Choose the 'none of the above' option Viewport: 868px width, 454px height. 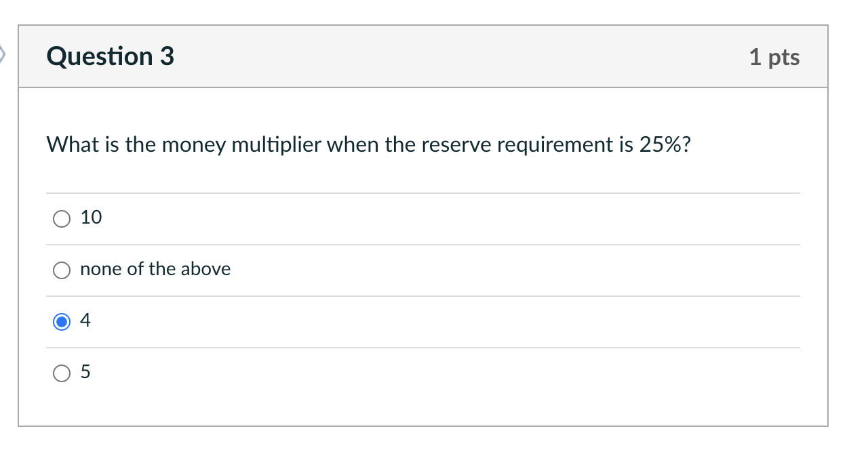click(x=61, y=270)
